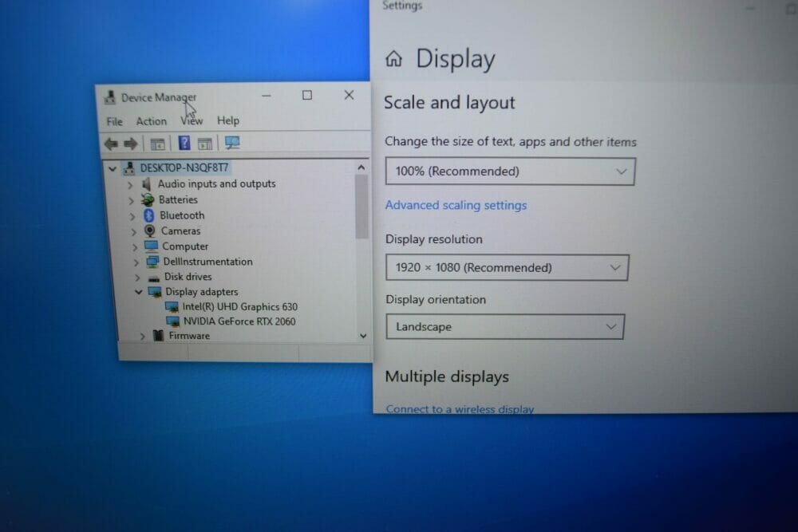The image size is (798, 532).
Task: Expand the Cameras node
Action: point(134,232)
